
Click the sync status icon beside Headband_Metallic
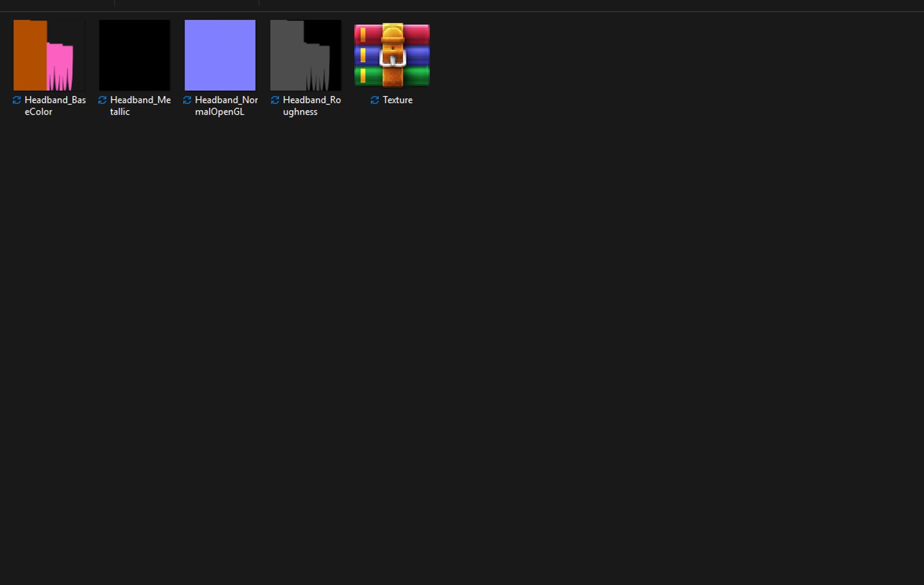pyautogui.click(x=102, y=100)
